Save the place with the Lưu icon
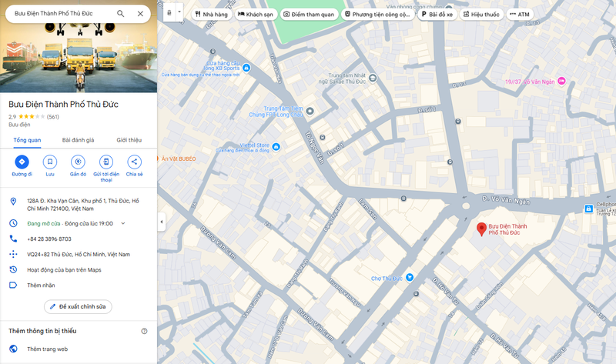This screenshot has height=364, width=616. [x=50, y=162]
